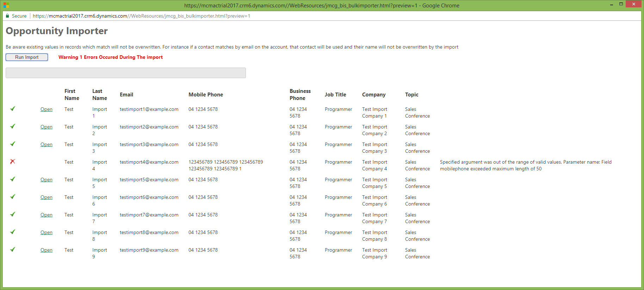Click green checkmark for Import 7 row
The height and width of the screenshot is (290, 644).
(x=13, y=214)
